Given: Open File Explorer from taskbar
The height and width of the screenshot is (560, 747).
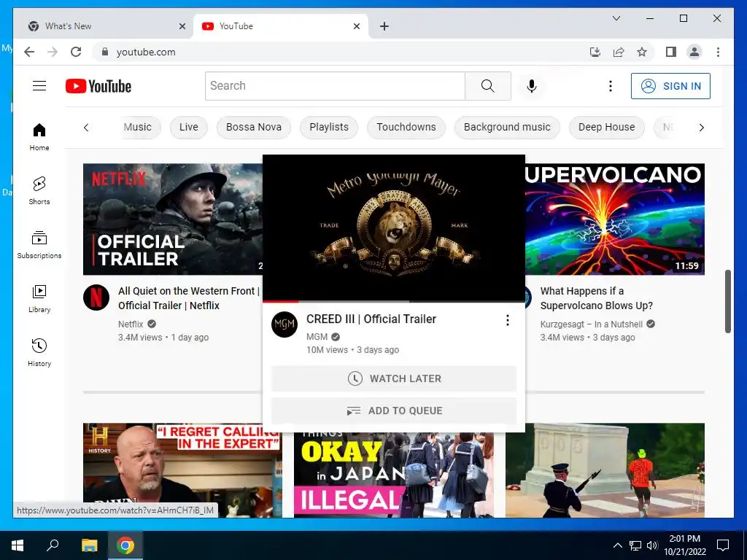Looking at the screenshot, I should click(x=89, y=545).
